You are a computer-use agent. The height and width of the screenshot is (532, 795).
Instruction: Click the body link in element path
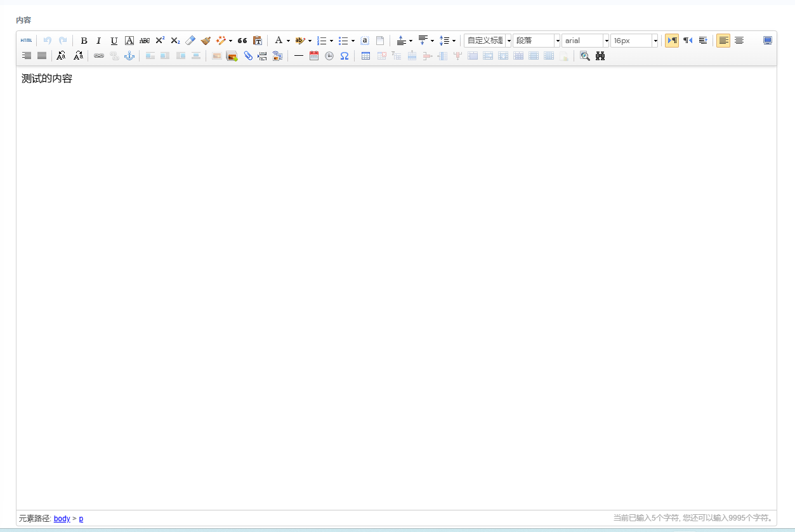click(62, 519)
